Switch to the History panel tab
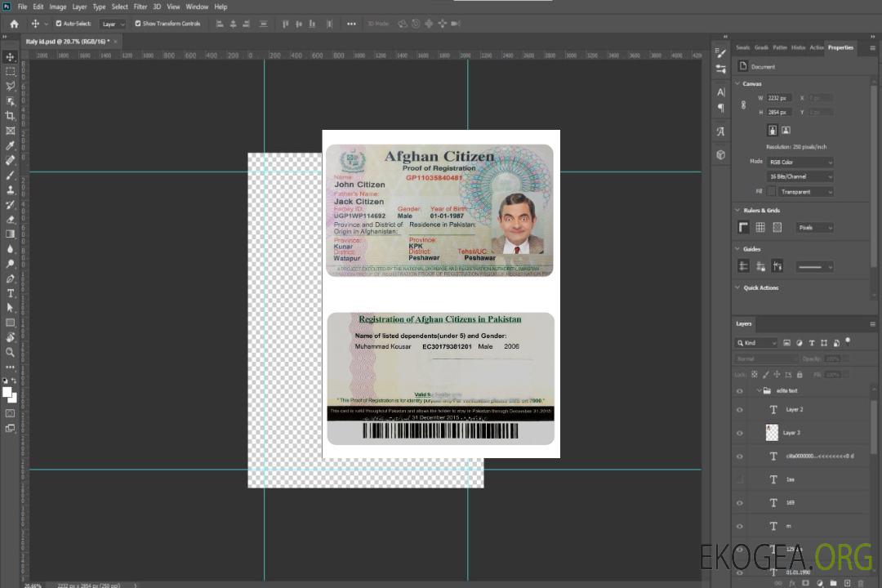This screenshot has width=882, height=588. tap(798, 47)
